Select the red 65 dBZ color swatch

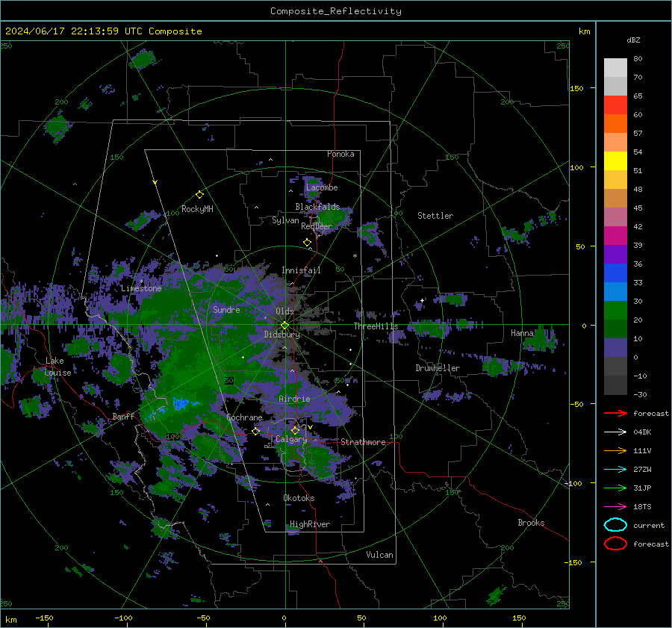click(615, 105)
